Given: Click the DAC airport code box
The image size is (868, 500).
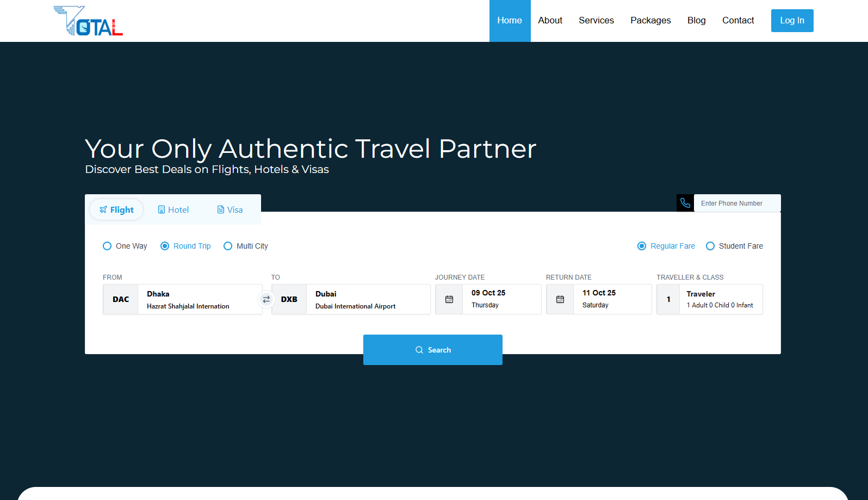Looking at the screenshot, I should (x=121, y=299).
